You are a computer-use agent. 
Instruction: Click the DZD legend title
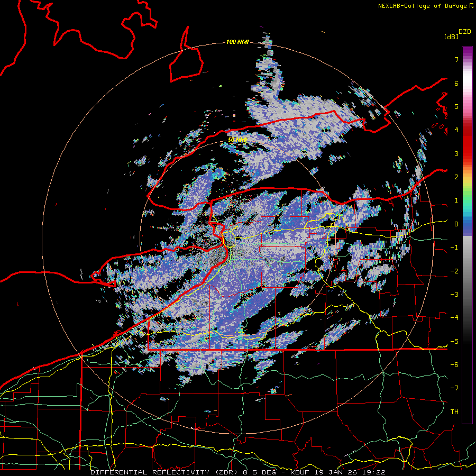click(465, 32)
